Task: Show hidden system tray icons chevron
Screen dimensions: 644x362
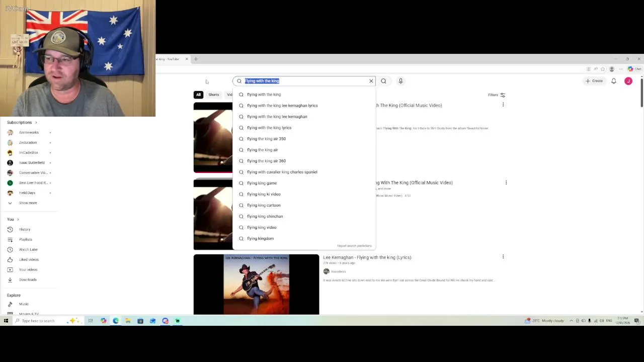Action: 571,321
